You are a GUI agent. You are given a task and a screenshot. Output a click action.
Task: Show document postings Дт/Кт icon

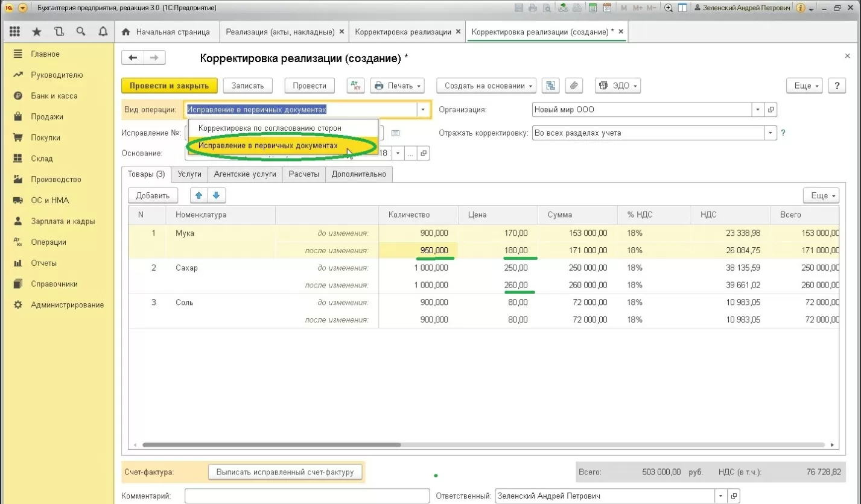pos(355,86)
